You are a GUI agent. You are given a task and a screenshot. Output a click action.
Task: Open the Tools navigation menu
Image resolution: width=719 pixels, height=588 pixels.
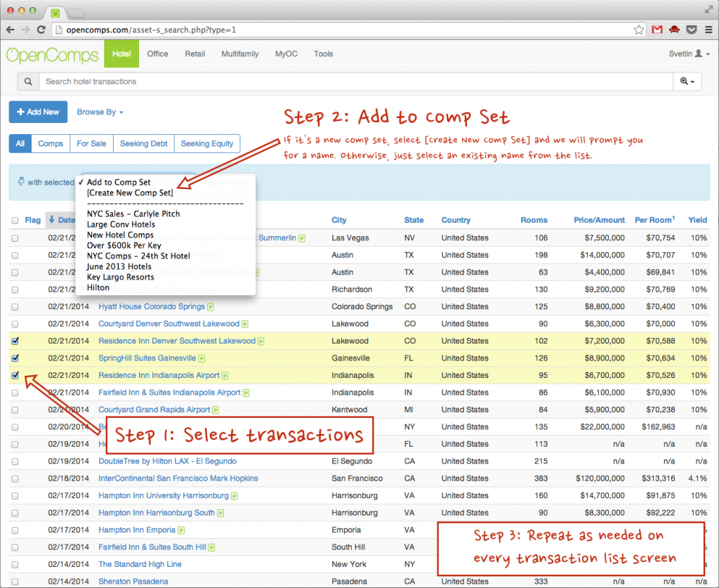point(323,53)
